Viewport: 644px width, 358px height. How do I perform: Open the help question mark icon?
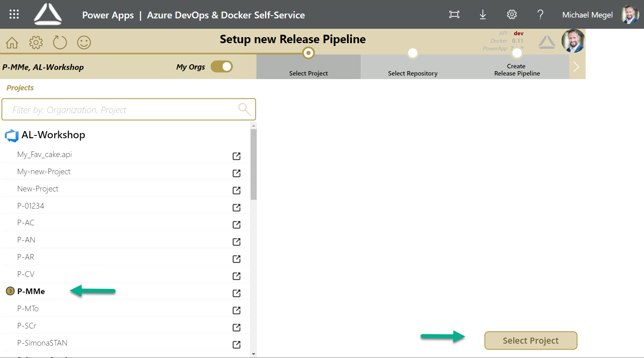540,14
